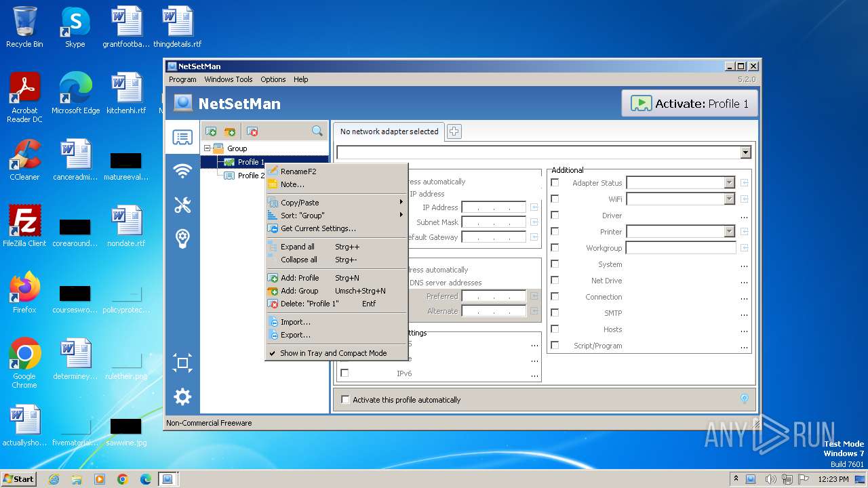Open the WiFi dropdown list
868x488 pixels.
tap(729, 199)
